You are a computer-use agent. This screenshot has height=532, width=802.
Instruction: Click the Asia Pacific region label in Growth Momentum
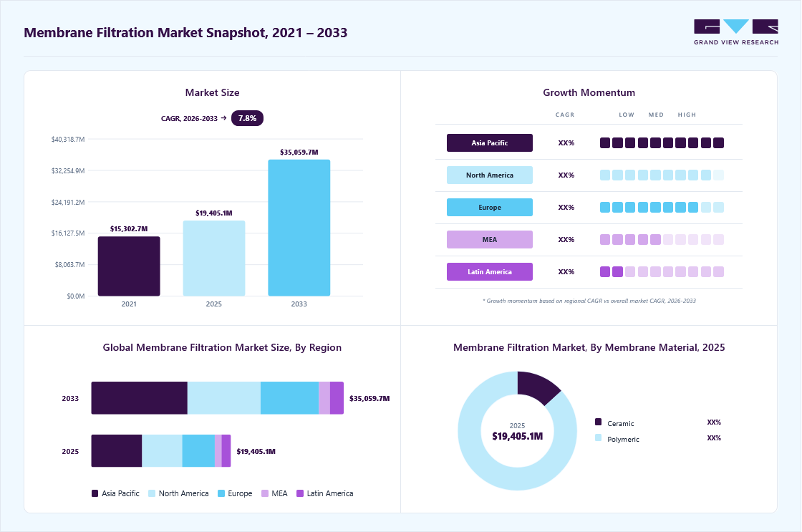click(490, 142)
